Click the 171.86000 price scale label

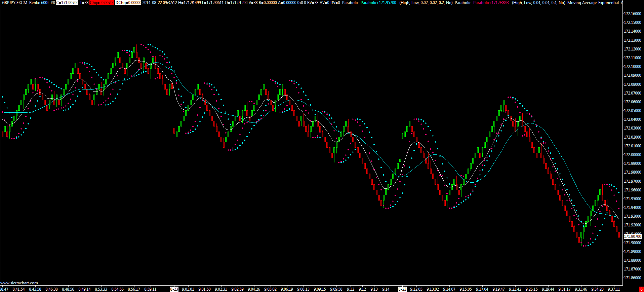632,278
